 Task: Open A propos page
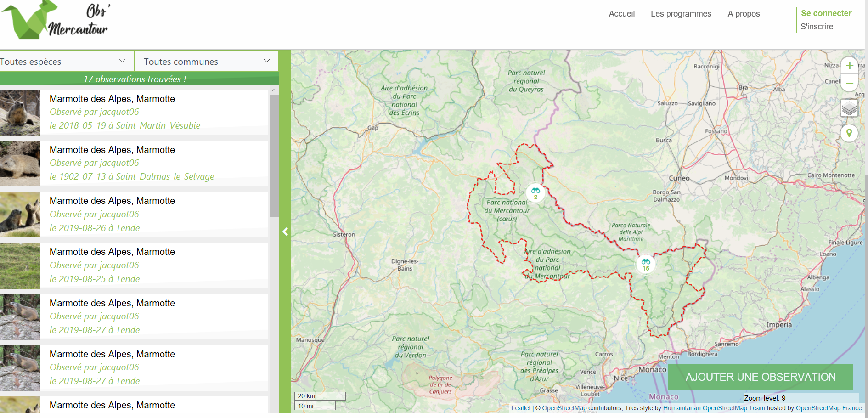pyautogui.click(x=744, y=14)
